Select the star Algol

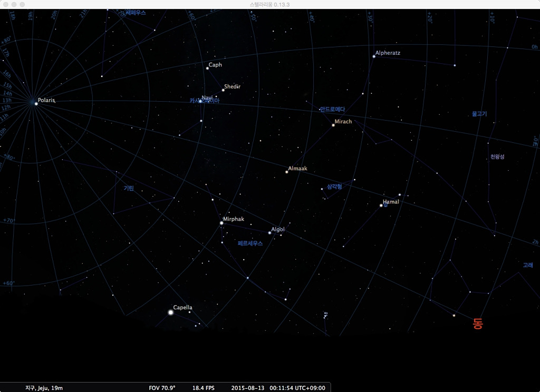(x=269, y=233)
